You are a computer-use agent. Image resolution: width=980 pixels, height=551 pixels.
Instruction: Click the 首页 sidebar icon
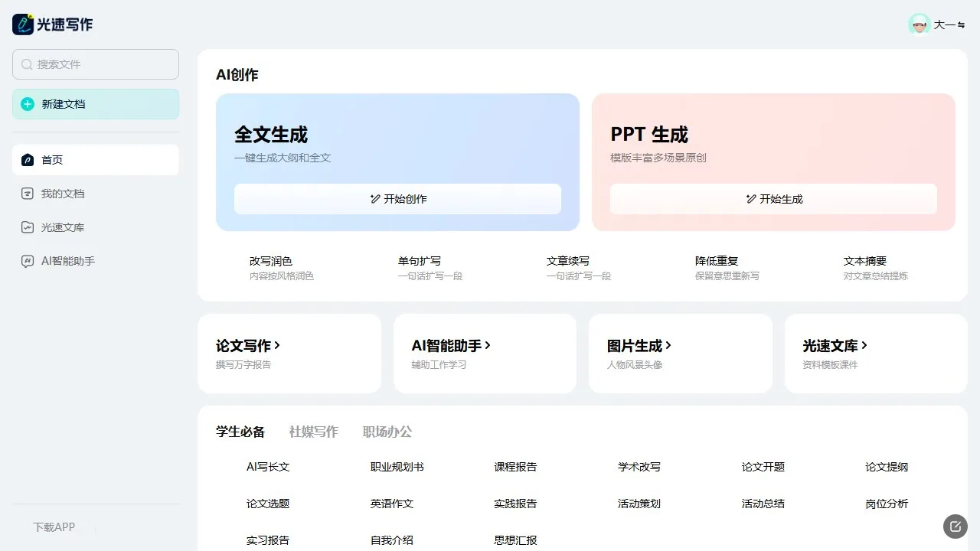(28, 160)
